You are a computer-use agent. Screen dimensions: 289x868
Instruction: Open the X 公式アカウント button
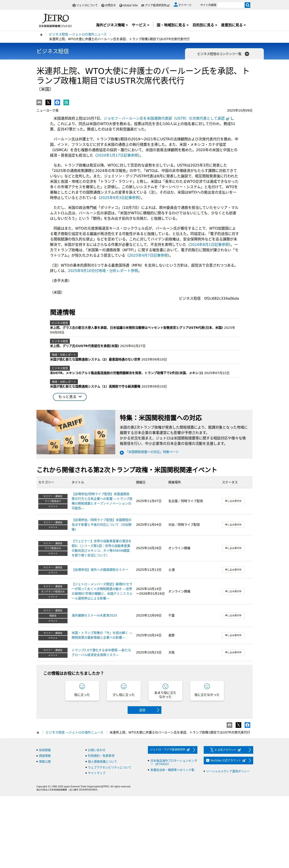coord(228,750)
